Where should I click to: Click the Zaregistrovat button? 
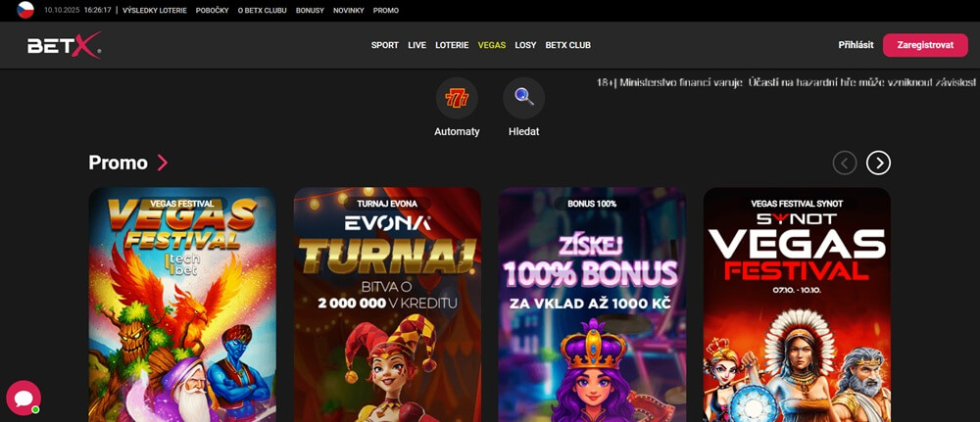tap(925, 45)
